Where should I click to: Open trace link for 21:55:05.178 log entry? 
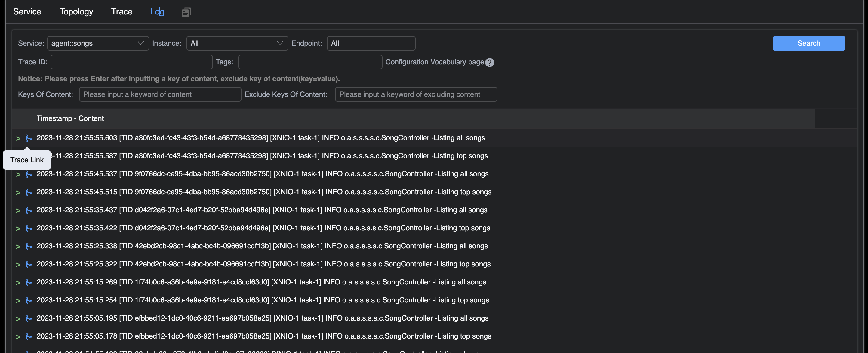click(x=29, y=336)
